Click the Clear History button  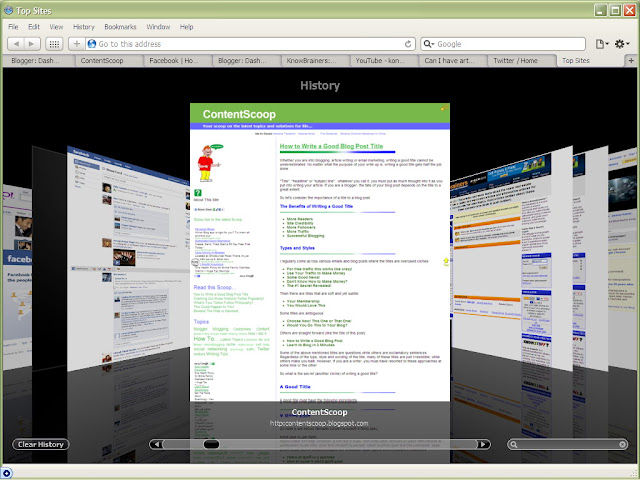(41, 444)
